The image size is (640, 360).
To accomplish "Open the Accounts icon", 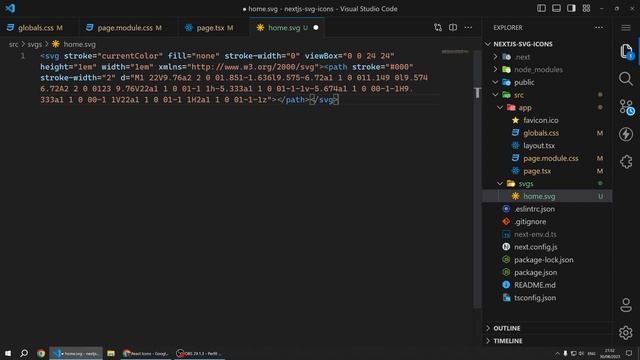I will (626, 305).
